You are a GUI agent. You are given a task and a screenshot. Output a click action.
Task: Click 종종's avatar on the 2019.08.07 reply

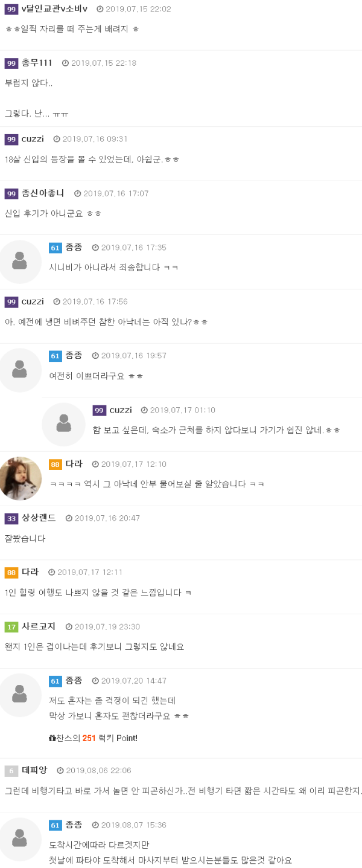tap(19, 839)
